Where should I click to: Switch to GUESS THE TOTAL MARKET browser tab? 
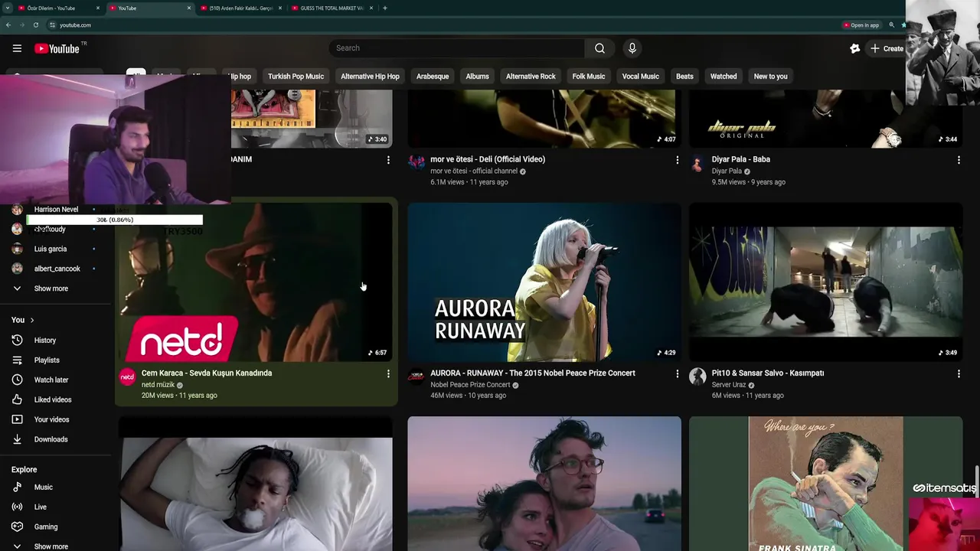tap(332, 8)
